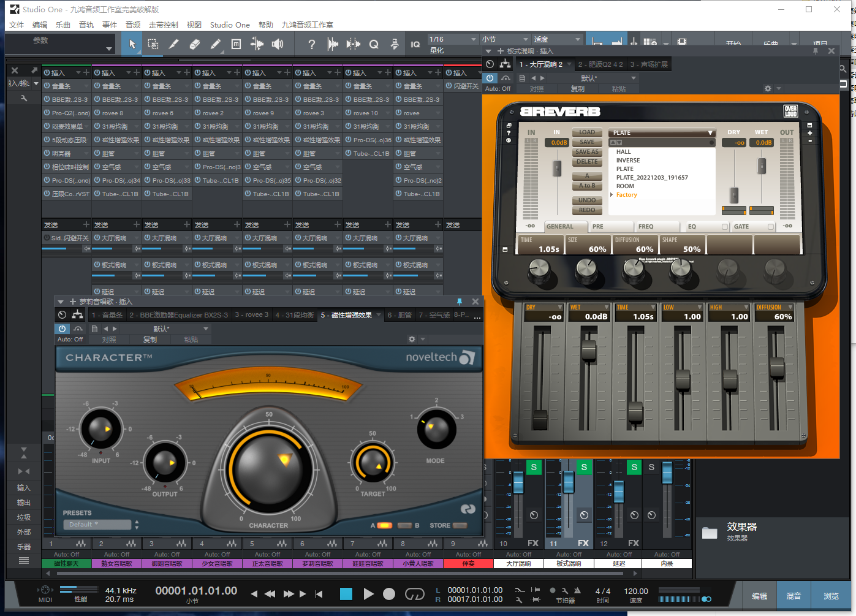Click the DIFFUSION fader in BREVERB
The width and height of the screenshot is (856, 616).
coord(777,368)
